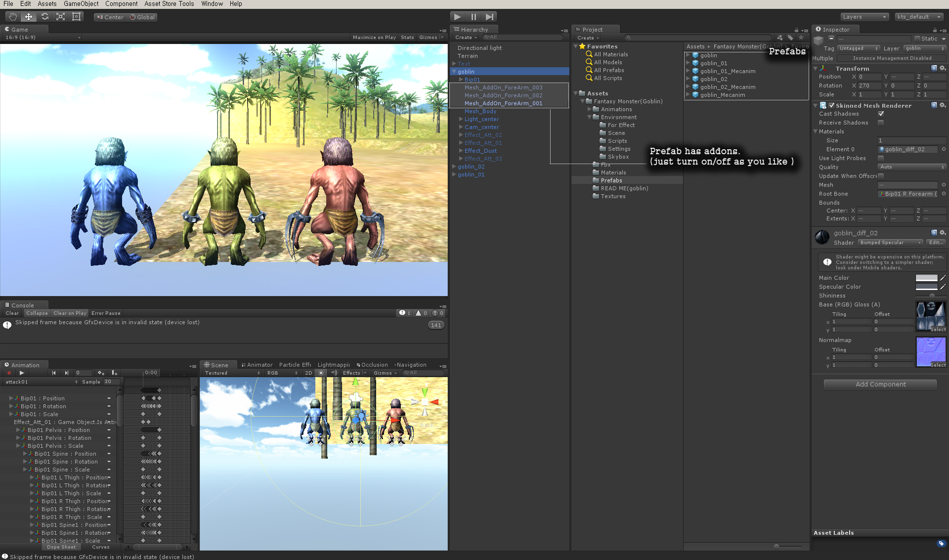Select the Rotate tool in toolbar
949x560 pixels.
(44, 17)
